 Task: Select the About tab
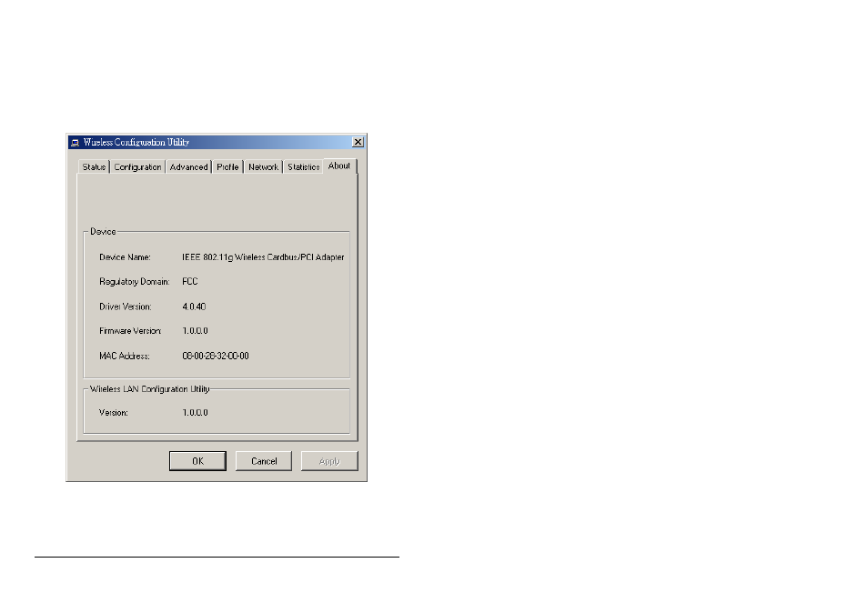click(x=339, y=166)
